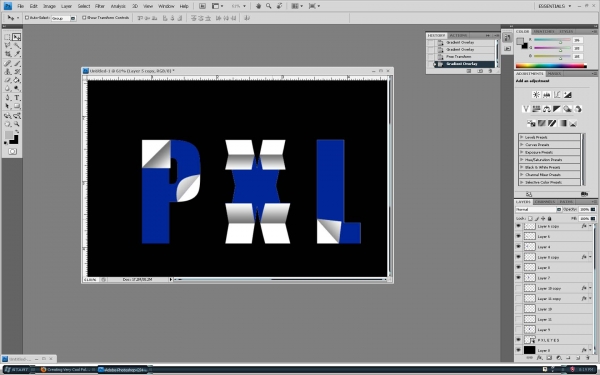Screen dimensions: 600x375
Task: Toggle lock transparent pixels
Action: tap(530, 218)
